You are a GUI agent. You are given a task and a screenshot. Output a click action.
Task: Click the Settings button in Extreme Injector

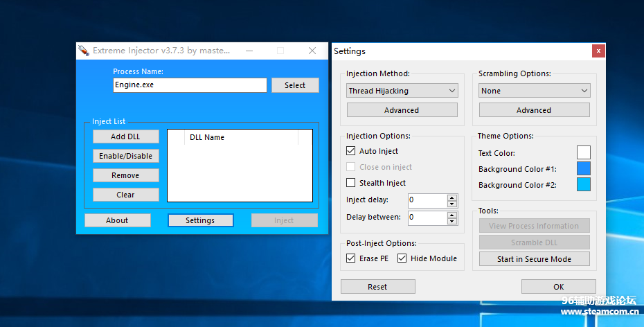click(x=200, y=220)
